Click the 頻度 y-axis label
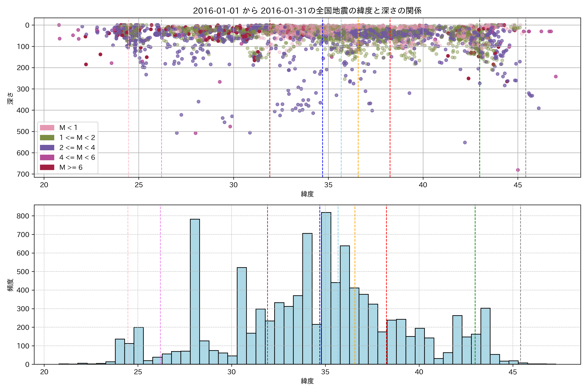 (10, 285)
